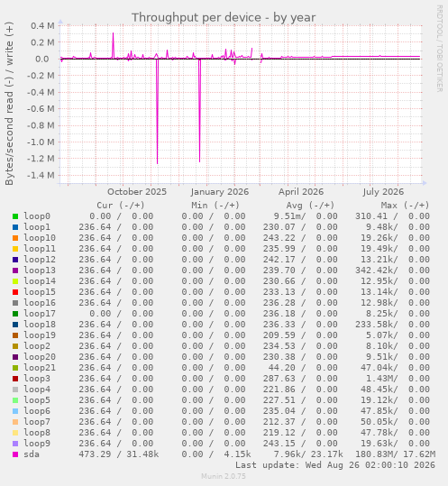
Task: Click the 'loop5' legend label
Action: click(x=37, y=400)
